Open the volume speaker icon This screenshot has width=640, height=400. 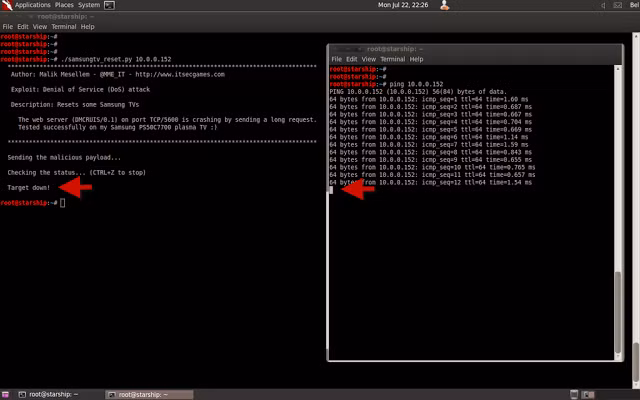[x=603, y=5]
